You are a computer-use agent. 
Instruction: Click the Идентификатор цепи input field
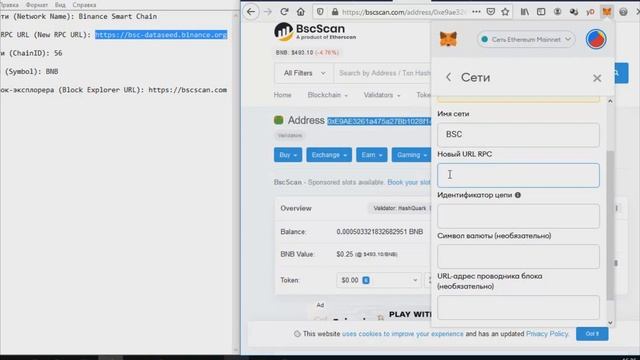pos(518,216)
